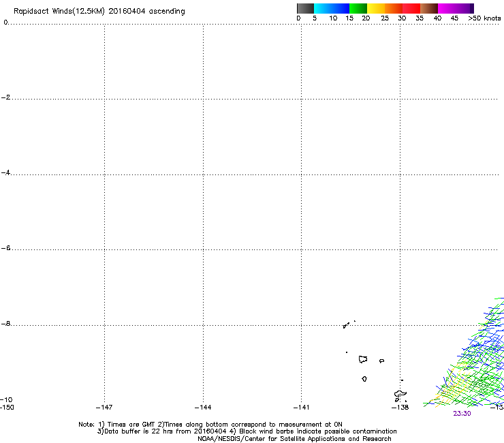Click the '3)Data buffer is 22 hrs' note line
504x443 pixels.
point(247,431)
